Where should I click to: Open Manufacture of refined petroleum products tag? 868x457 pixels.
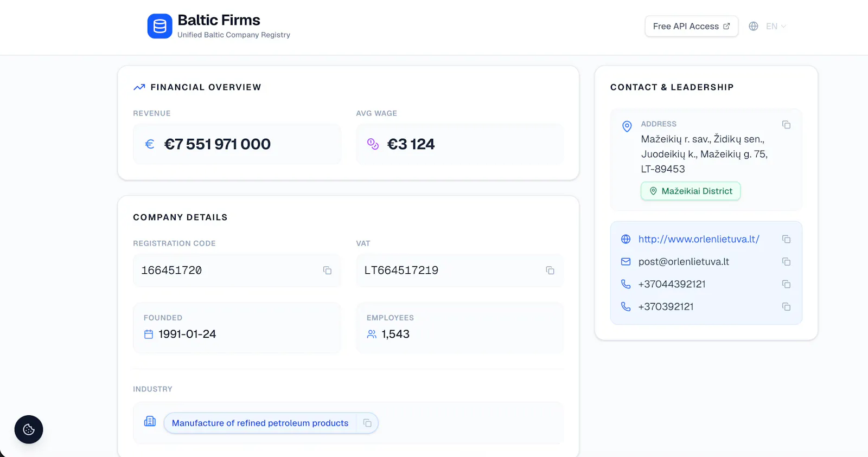[x=260, y=423]
